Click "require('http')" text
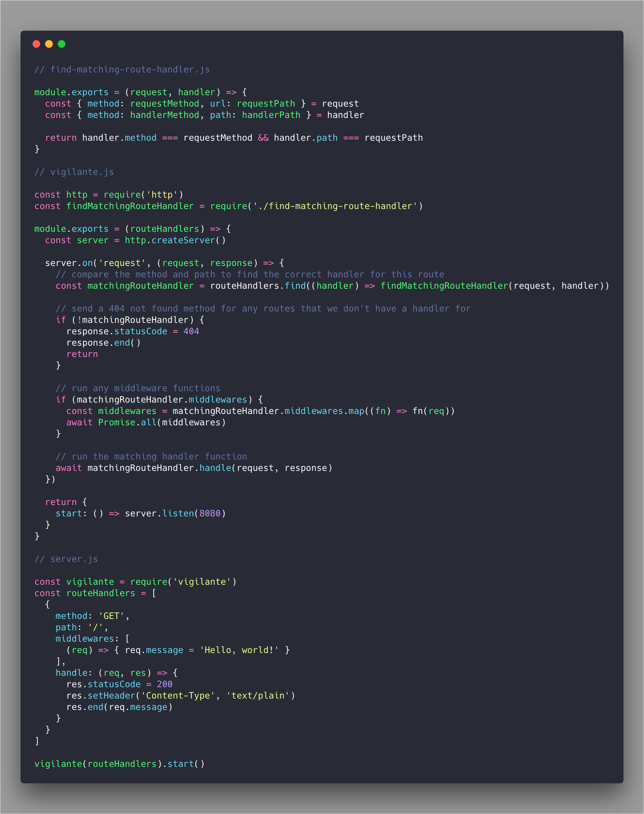The width and height of the screenshot is (644, 814). pyautogui.click(x=143, y=195)
